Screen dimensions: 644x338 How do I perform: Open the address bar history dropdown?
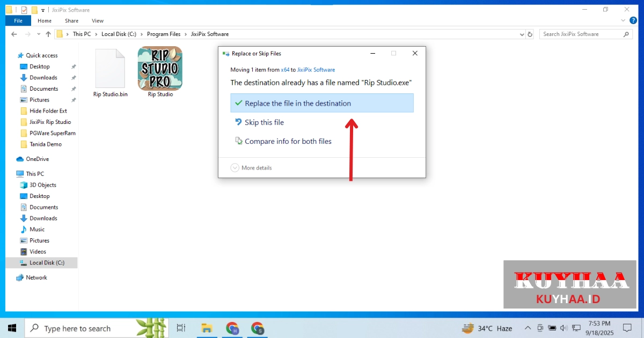522,34
